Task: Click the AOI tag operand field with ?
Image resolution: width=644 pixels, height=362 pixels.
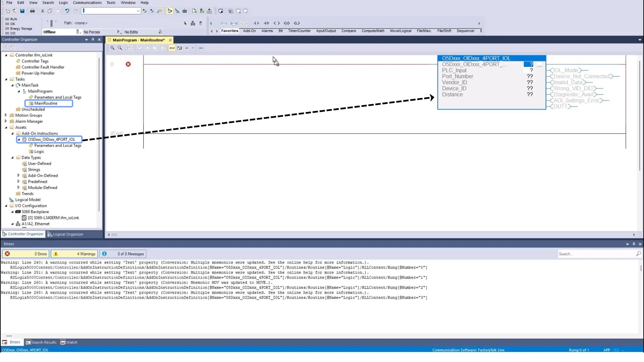Action: (x=528, y=64)
